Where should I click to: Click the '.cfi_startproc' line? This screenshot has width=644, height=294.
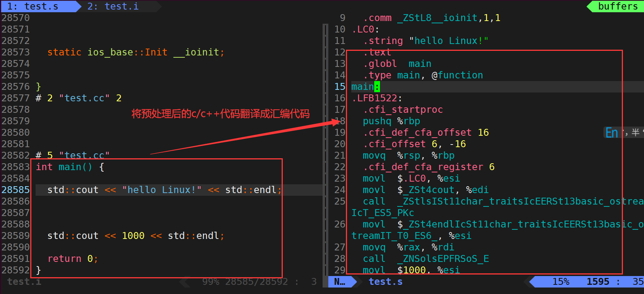(403, 110)
